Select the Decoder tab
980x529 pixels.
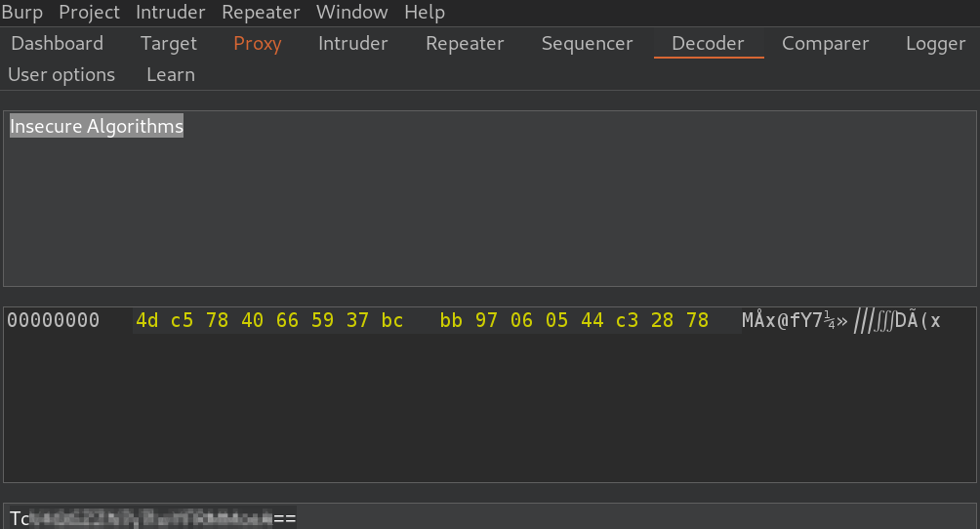pyautogui.click(x=708, y=43)
